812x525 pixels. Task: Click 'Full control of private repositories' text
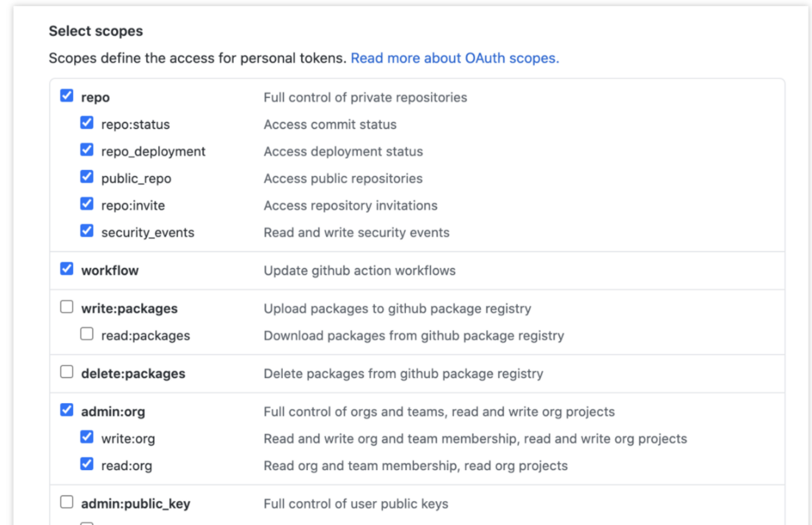click(x=365, y=97)
